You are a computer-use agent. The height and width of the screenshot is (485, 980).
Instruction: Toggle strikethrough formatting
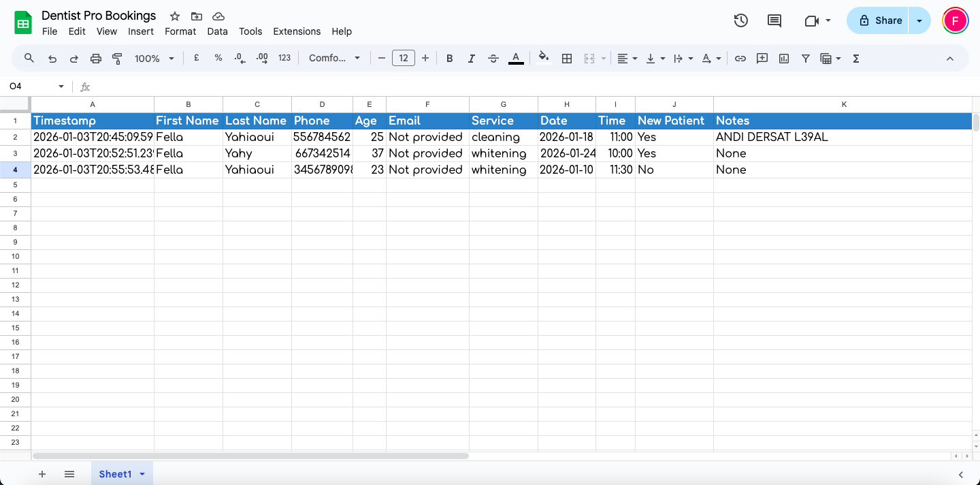(x=493, y=59)
